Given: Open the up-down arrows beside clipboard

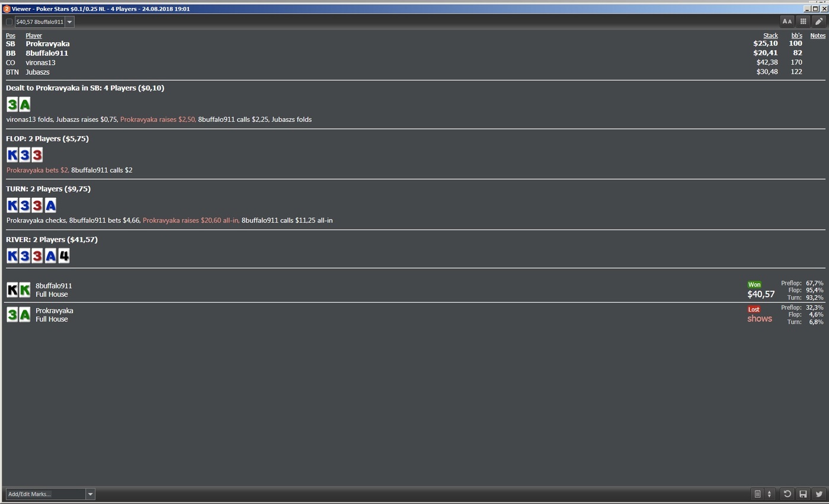Looking at the screenshot, I should coord(769,494).
